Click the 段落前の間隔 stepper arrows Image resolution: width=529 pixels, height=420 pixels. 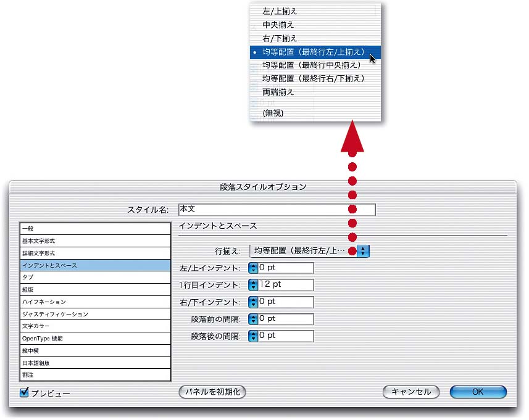click(252, 319)
